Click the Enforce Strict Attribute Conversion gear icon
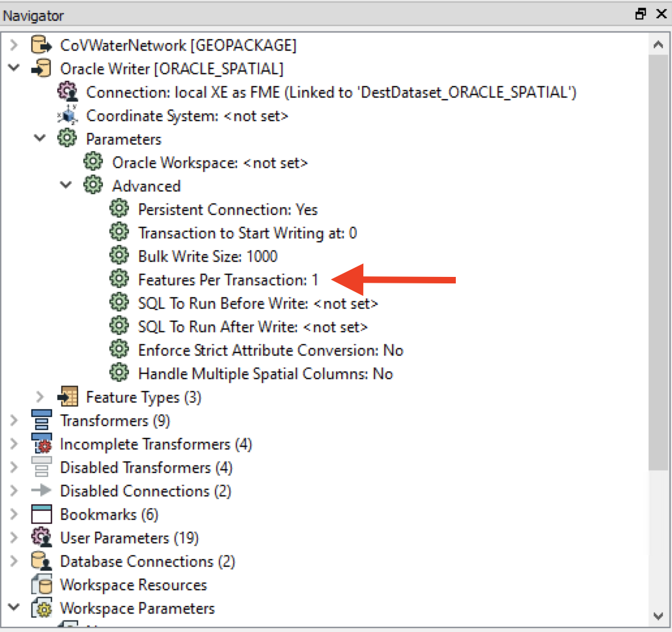The image size is (672, 632). pyautogui.click(x=119, y=349)
